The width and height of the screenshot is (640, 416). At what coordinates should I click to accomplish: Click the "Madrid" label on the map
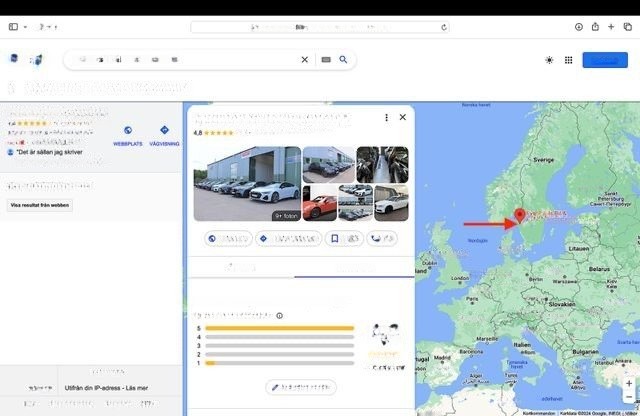click(x=442, y=358)
